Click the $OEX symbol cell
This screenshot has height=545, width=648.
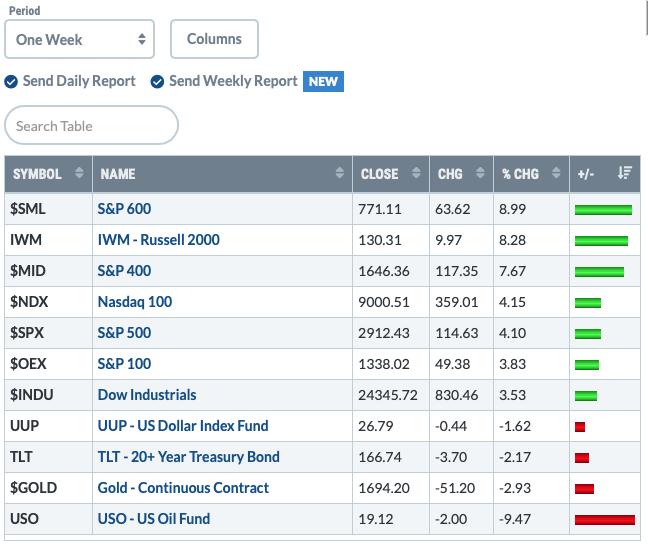48,364
